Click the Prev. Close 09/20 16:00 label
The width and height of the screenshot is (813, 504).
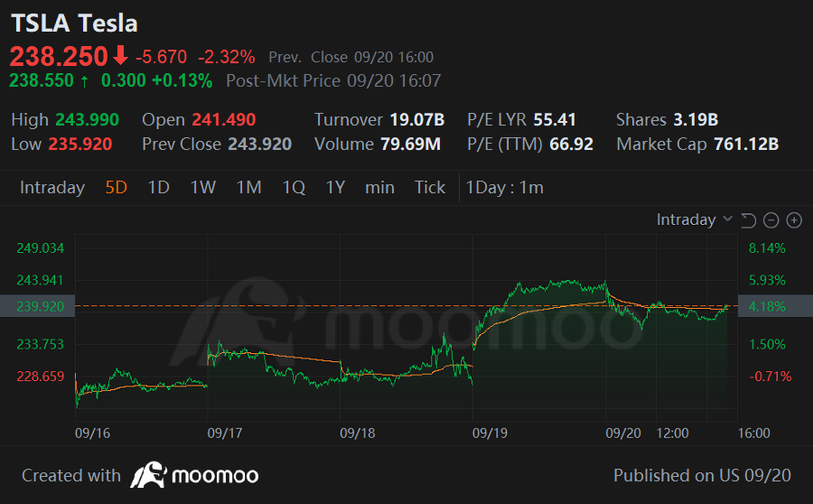351,57
